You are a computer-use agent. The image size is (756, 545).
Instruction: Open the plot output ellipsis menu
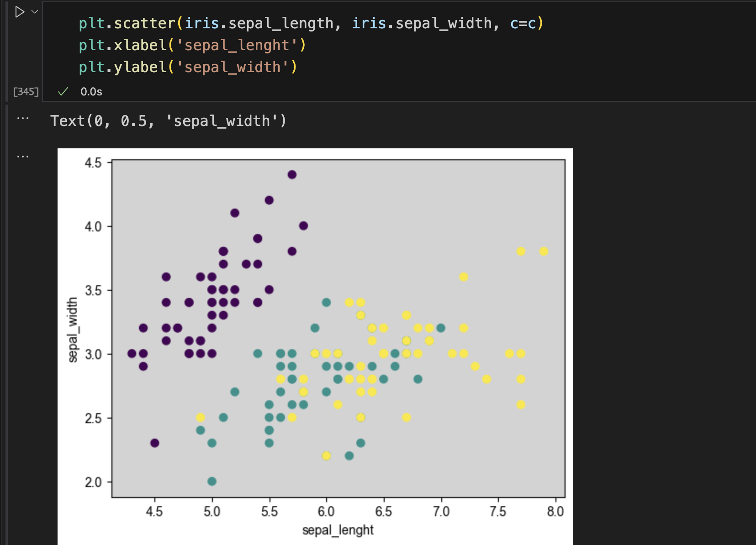point(23,157)
